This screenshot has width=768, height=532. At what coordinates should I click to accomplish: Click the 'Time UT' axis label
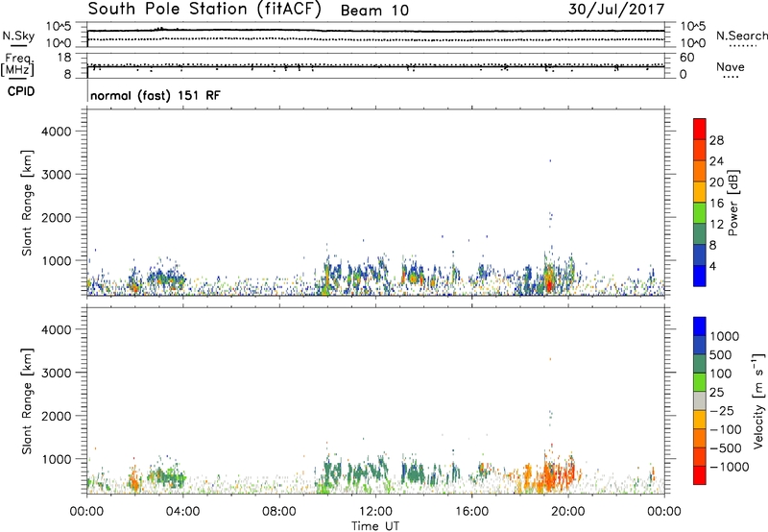pyautogui.click(x=375, y=525)
